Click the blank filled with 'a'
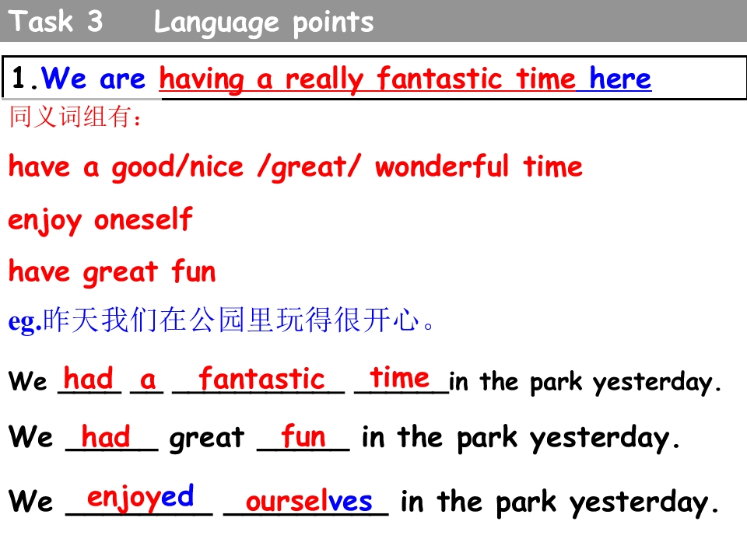Viewport: 747px width, 560px height. click(x=147, y=380)
